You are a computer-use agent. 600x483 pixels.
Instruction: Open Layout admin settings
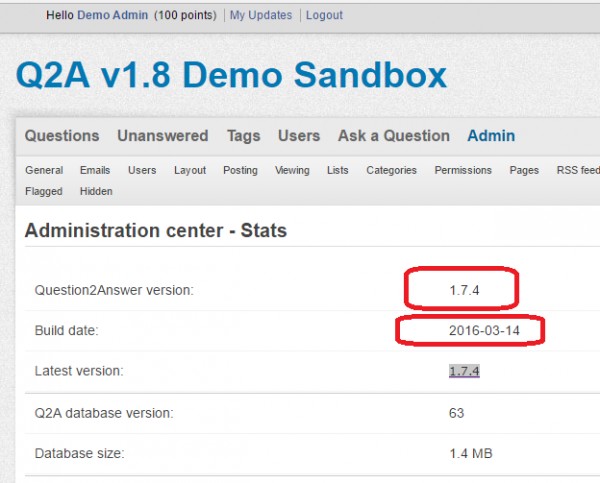point(190,170)
